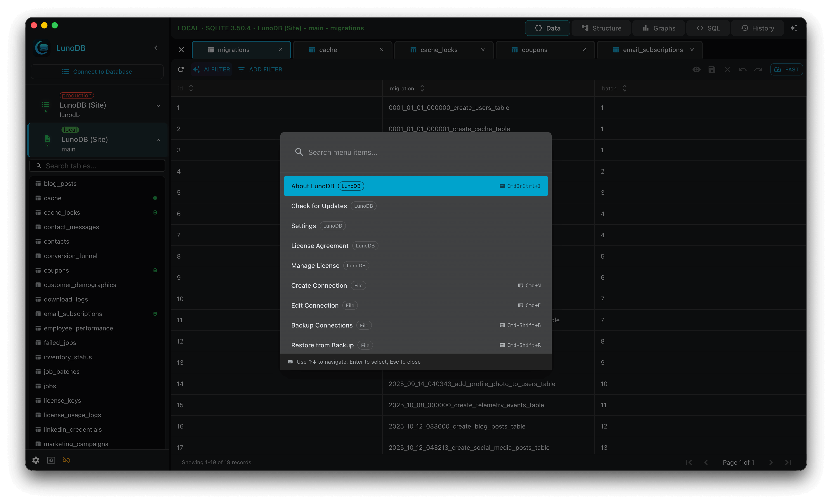This screenshot has width=832, height=504.
Task: Go to the last page arrow
Action: pyautogui.click(x=788, y=462)
